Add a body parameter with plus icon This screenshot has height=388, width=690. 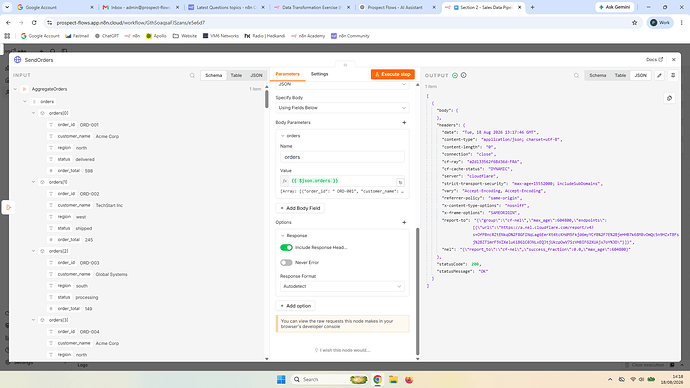click(404, 122)
